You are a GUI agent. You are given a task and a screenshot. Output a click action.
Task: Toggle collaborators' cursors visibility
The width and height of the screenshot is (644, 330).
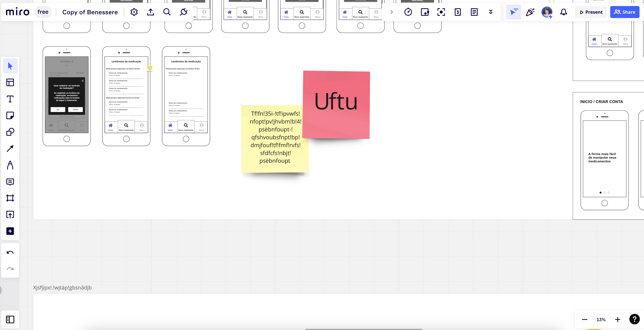(514, 12)
